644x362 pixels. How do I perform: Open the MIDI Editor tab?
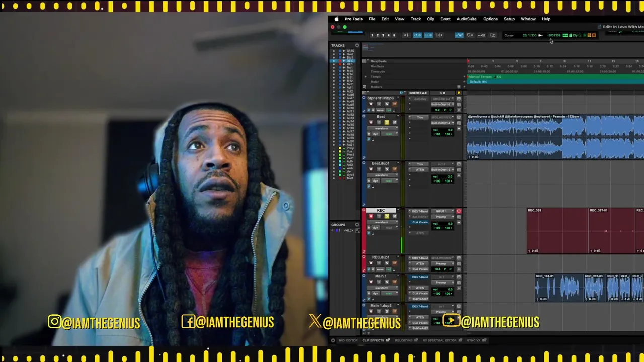(x=348, y=340)
